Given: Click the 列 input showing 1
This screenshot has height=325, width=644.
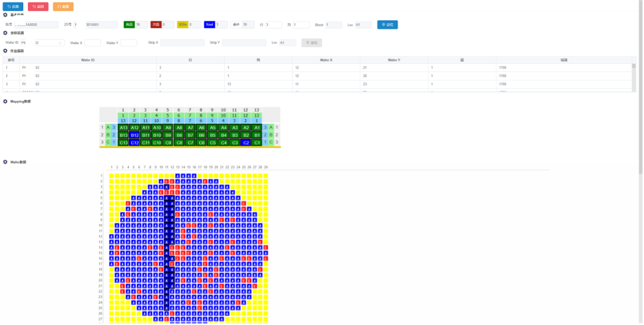Looking at the screenshot, I should coord(301,24).
